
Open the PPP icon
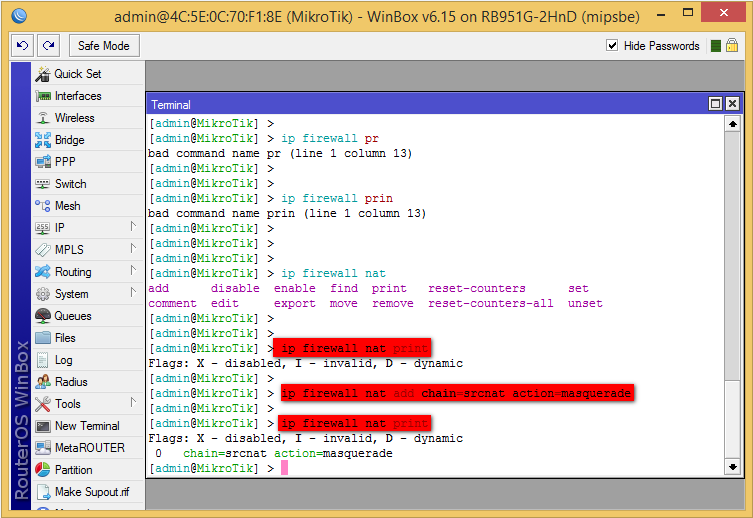click(x=43, y=162)
